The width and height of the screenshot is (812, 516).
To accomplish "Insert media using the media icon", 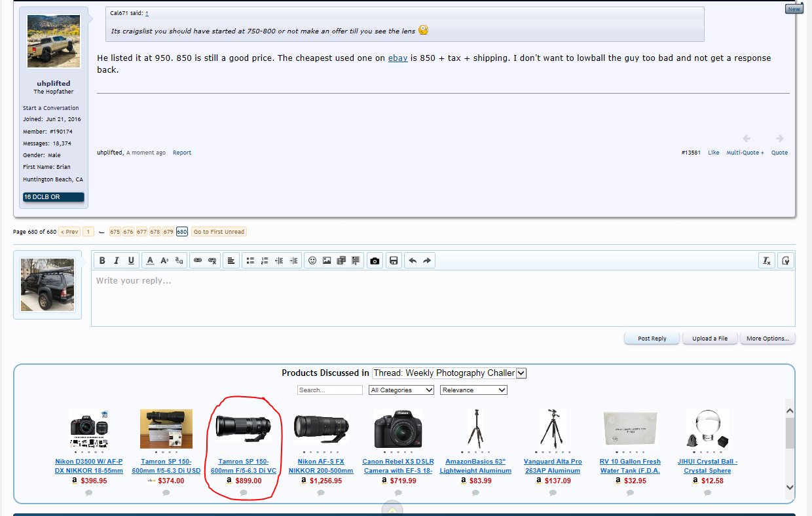I will pyautogui.click(x=341, y=261).
